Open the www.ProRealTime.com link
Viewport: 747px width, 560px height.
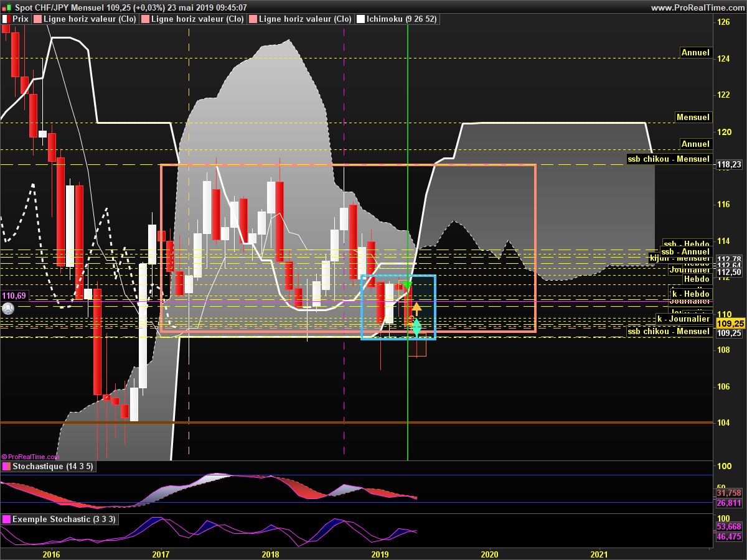[x=697, y=7]
